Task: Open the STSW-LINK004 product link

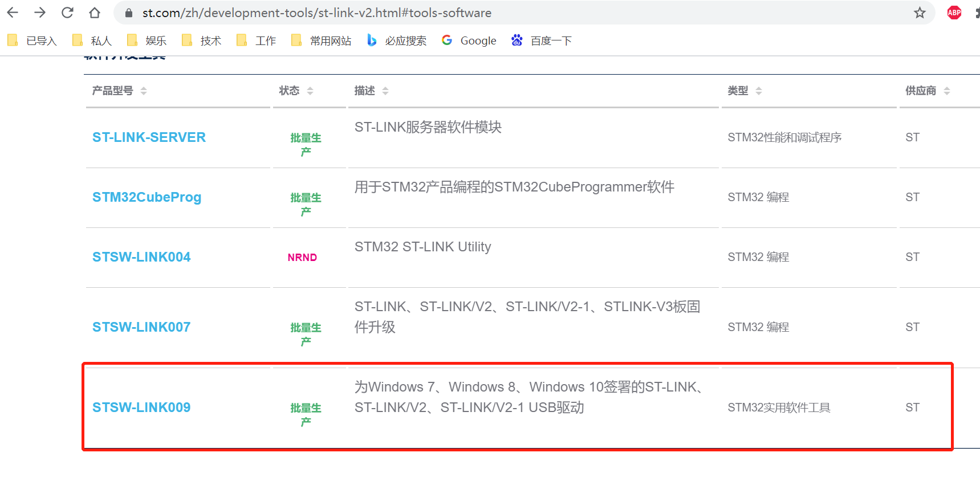Action: (x=141, y=257)
